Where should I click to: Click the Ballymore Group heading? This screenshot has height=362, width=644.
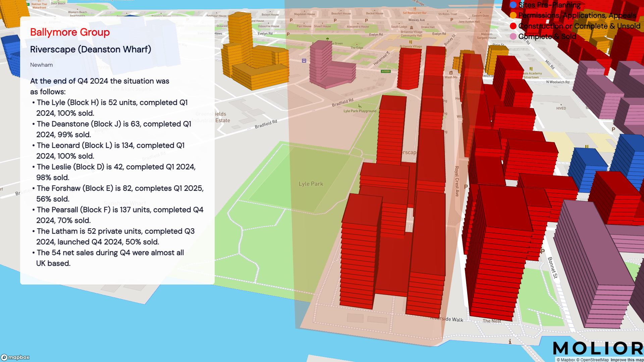(70, 32)
